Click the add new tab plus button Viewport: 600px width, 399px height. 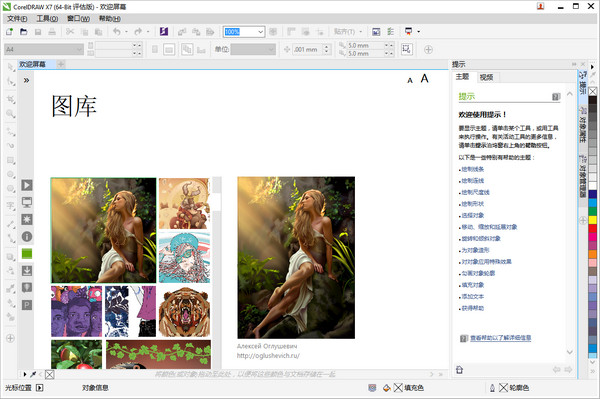pyautogui.click(x=60, y=64)
